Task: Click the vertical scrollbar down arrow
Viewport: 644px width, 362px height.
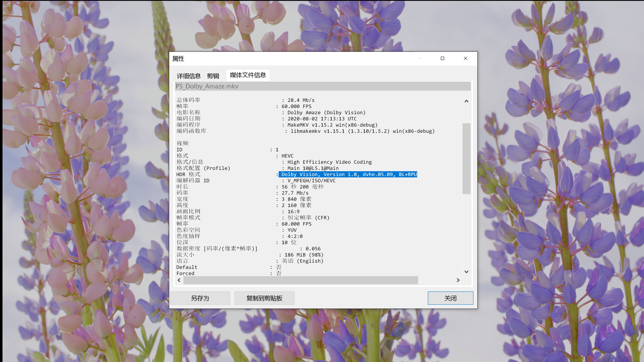Action: [466, 272]
